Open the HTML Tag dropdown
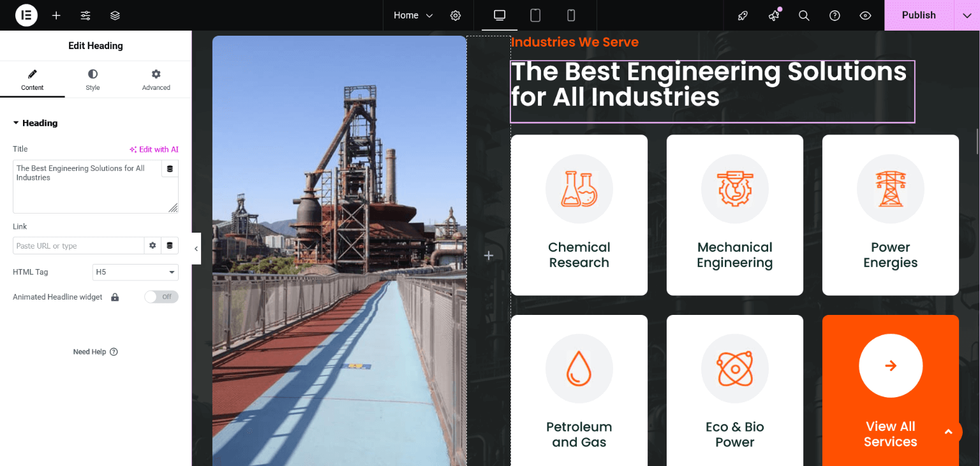 pyautogui.click(x=135, y=272)
